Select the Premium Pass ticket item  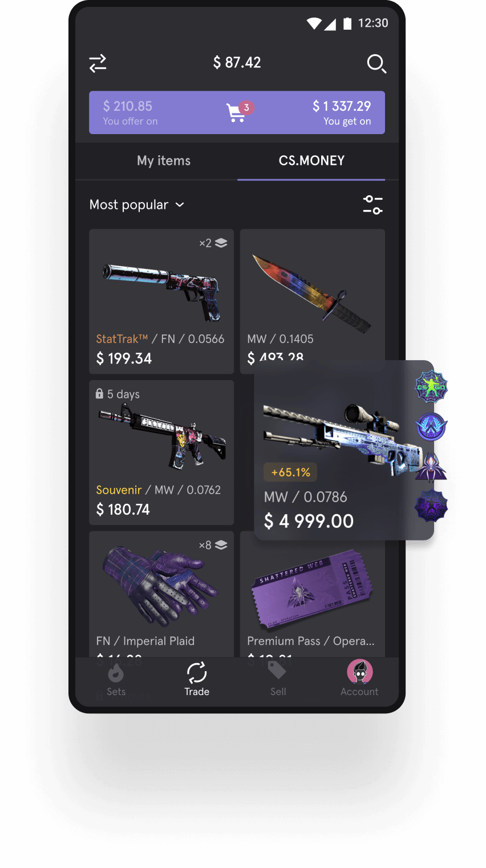point(313,594)
